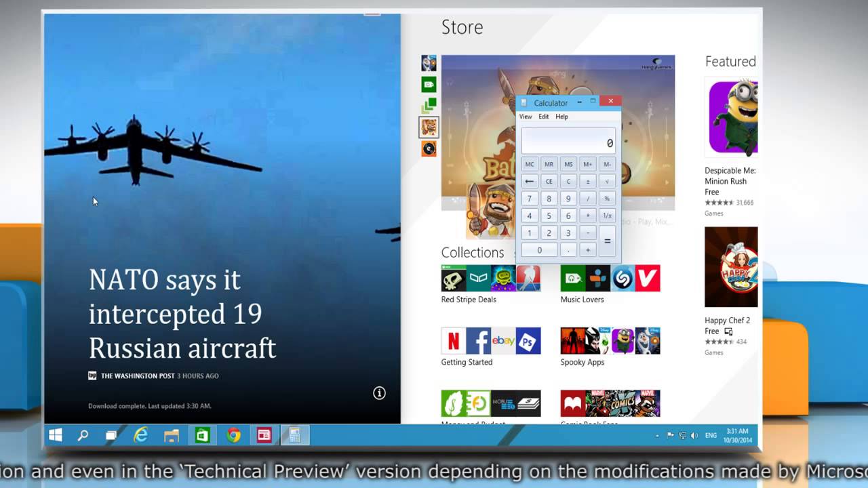The width and height of the screenshot is (868, 488).
Task: Click the CE button in Calculator
Action: coord(549,181)
